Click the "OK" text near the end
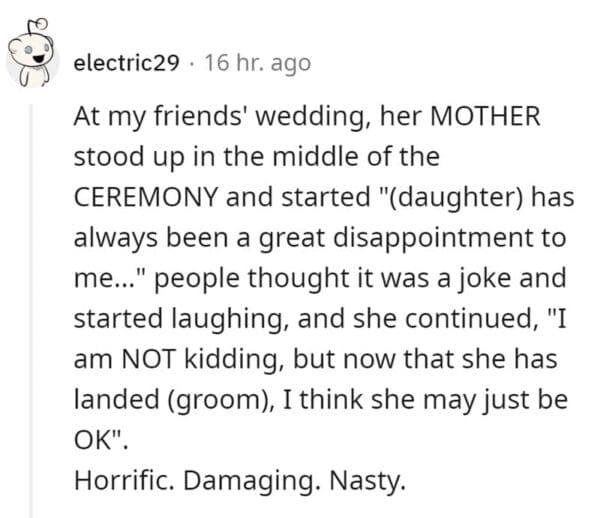This screenshot has width=600, height=518. (92, 441)
